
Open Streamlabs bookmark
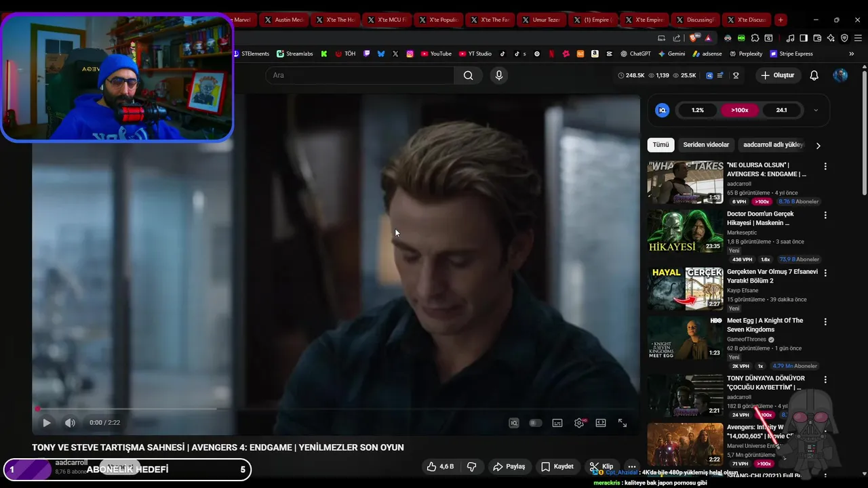point(294,54)
